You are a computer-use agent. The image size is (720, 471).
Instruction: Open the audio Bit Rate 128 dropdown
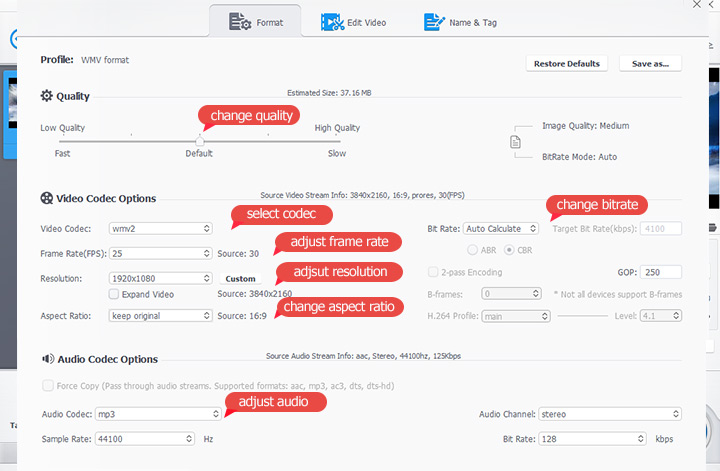[592, 439]
